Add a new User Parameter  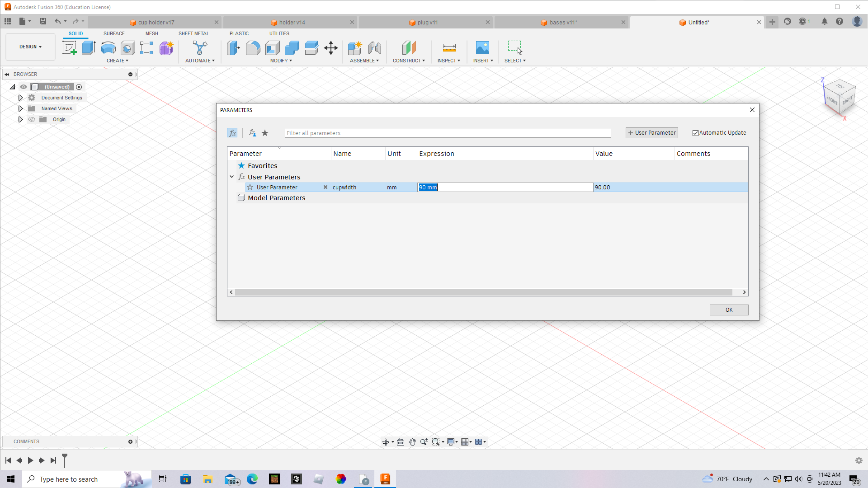(651, 132)
